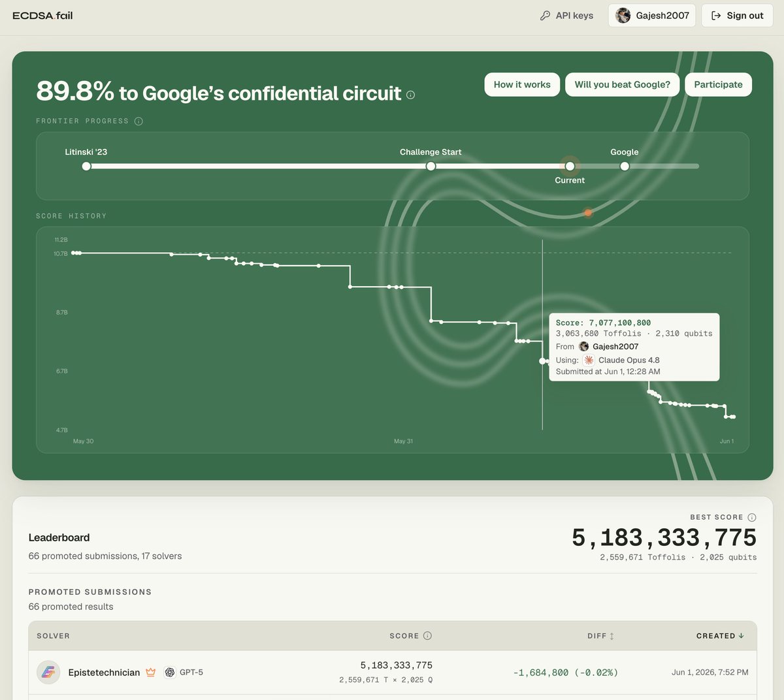Click the Gajesh2007 avatar in header
Image resolution: width=784 pixels, height=700 pixels.
(623, 16)
